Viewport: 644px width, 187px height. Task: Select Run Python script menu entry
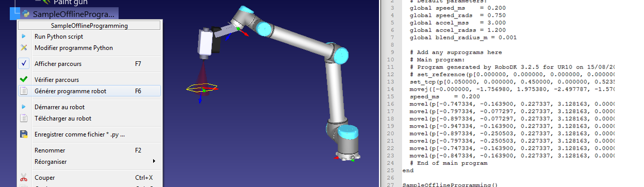point(59,37)
